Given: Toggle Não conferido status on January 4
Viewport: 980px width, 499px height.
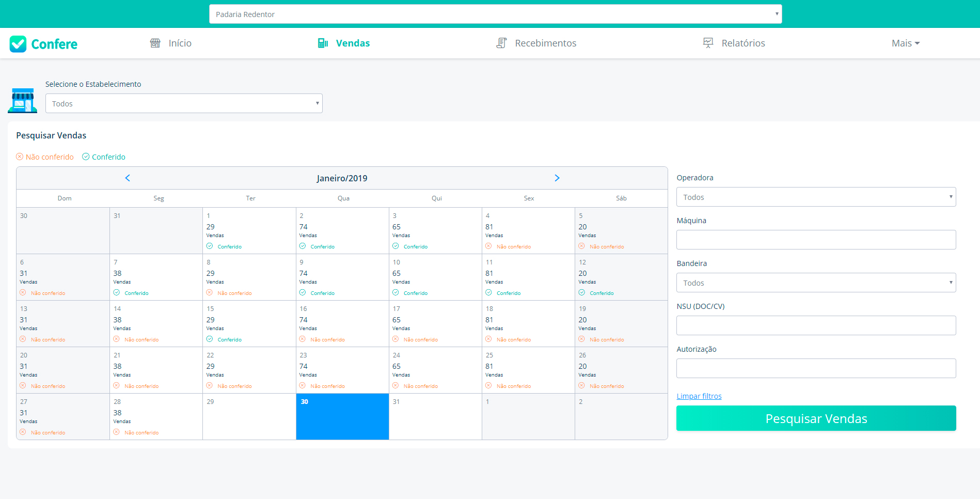Looking at the screenshot, I should (508, 246).
